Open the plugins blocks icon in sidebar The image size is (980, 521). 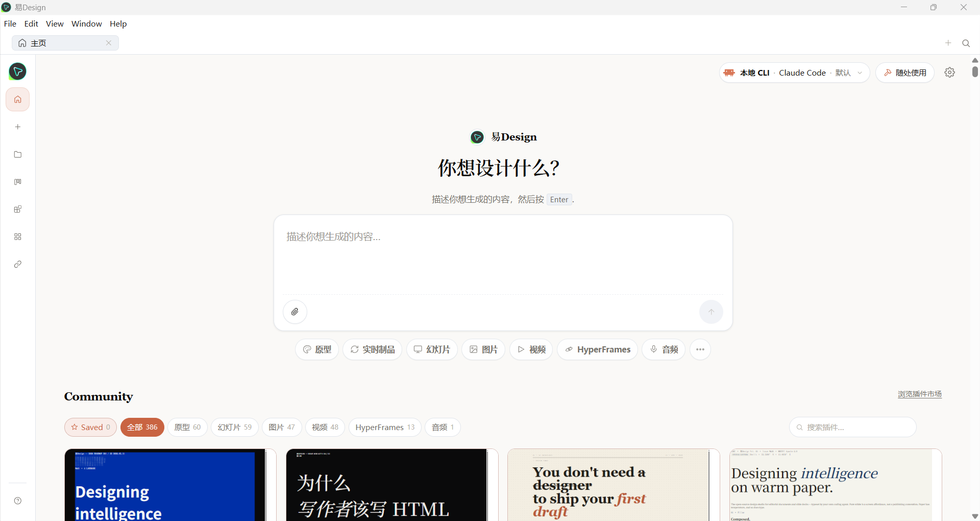click(17, 209)
